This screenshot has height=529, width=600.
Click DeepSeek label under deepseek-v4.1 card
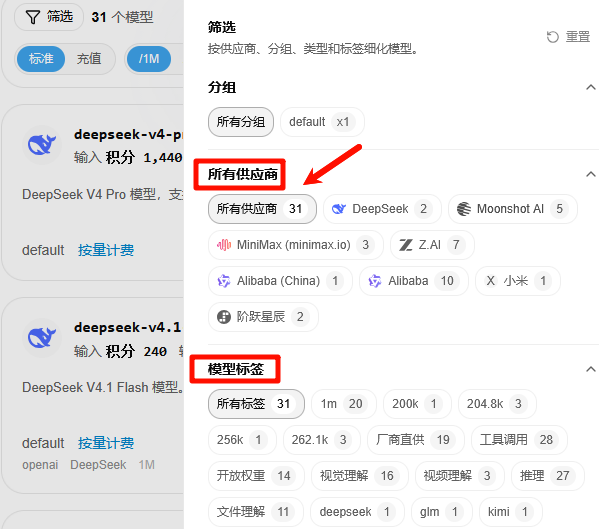(x=98, y=465)
